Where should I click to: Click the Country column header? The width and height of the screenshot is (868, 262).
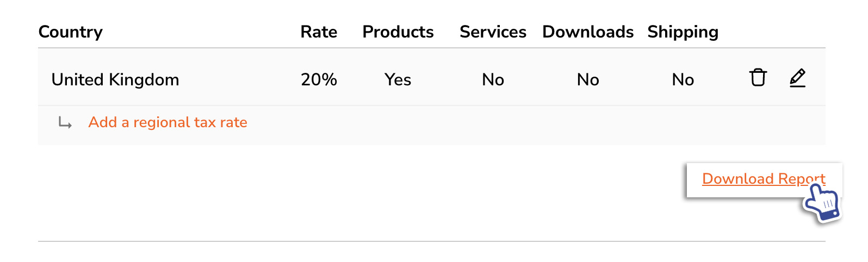click(70, 32)
